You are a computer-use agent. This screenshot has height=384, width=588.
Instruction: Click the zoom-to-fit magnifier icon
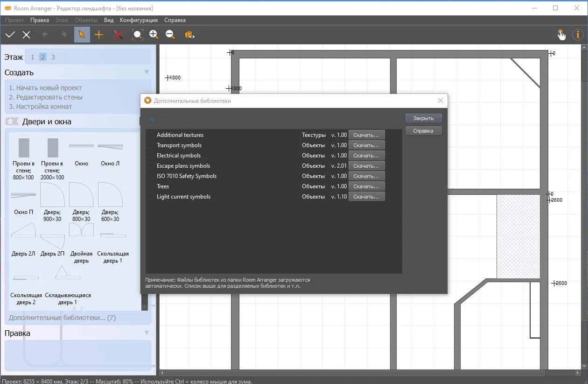137,35
